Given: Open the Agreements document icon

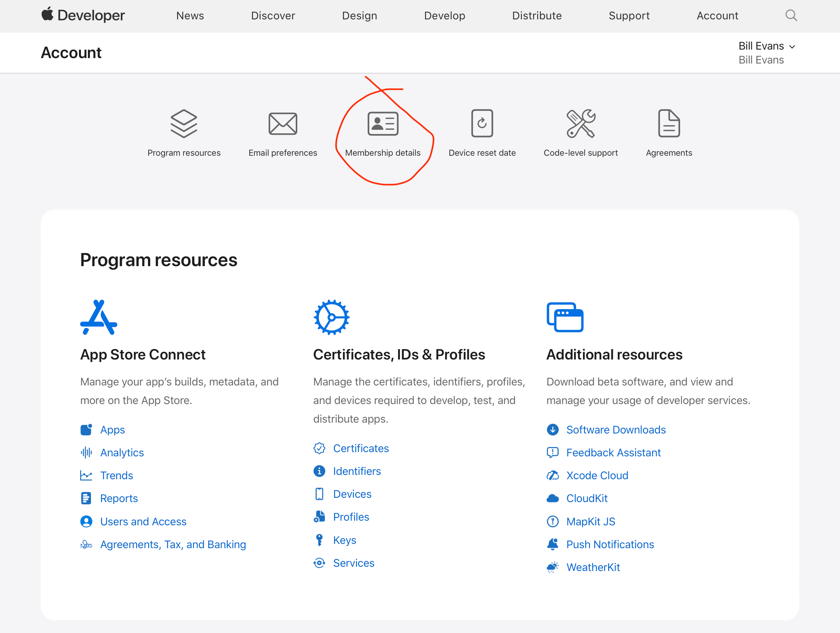Looking at the screenshot, I should (669, 123).
